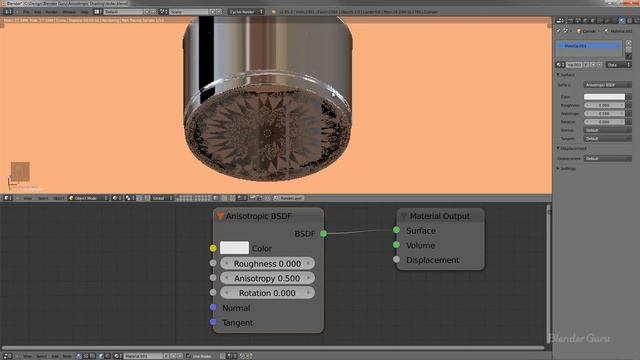Click the Color swatch on Anisotropic BSDF node
Screen dimensions: 640x360
point(234,248)
